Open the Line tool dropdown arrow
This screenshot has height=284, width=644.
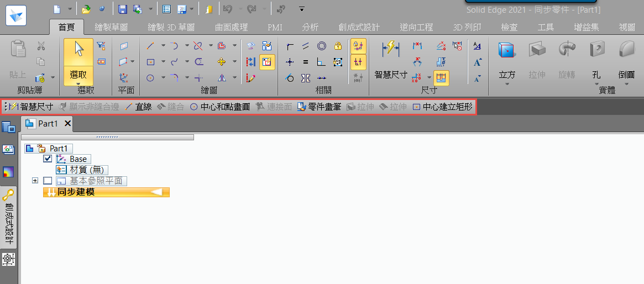163,45
